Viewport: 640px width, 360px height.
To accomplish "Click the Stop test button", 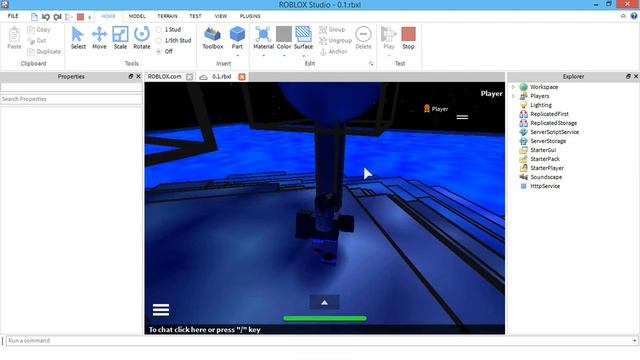I will [x=408, y=38].
